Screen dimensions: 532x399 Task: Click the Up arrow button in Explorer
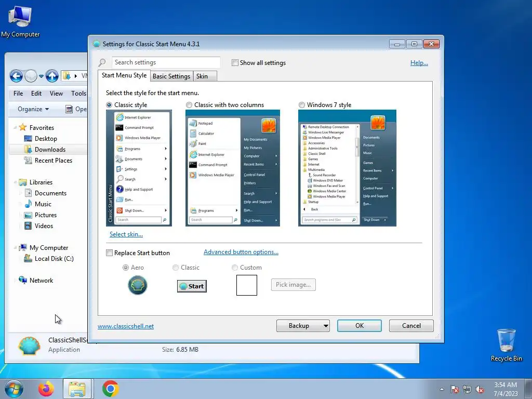[x=52, y=76]
